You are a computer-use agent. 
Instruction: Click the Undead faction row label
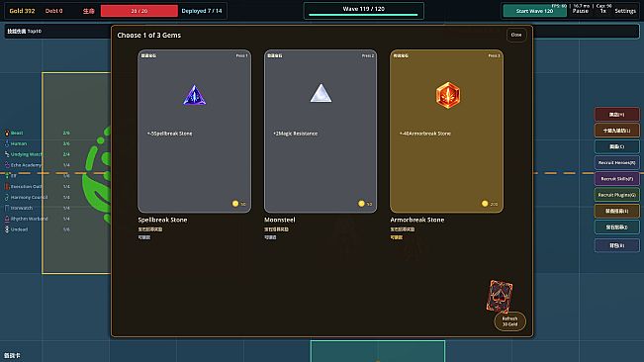point(20,229)
